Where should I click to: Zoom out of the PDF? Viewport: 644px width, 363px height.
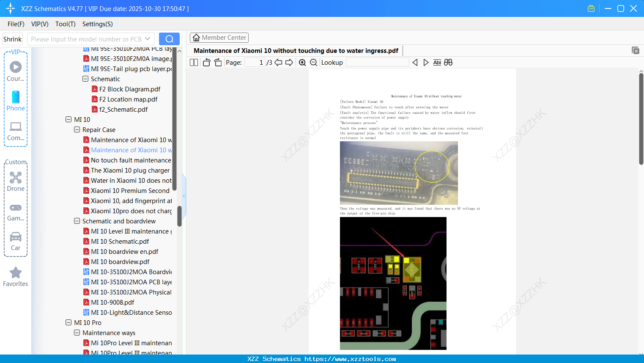[313, 63]
